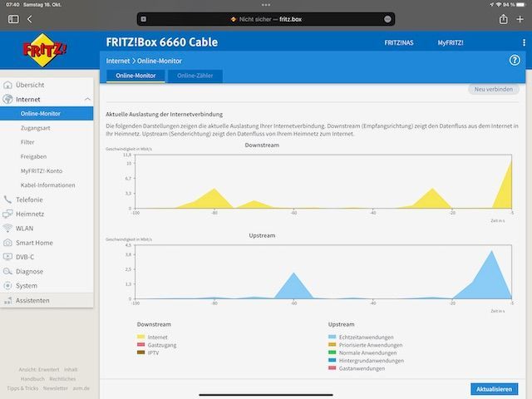Screen dimensions: 532x399
Task: Click the Internet breadcrumb link
Action: (118, 61)
